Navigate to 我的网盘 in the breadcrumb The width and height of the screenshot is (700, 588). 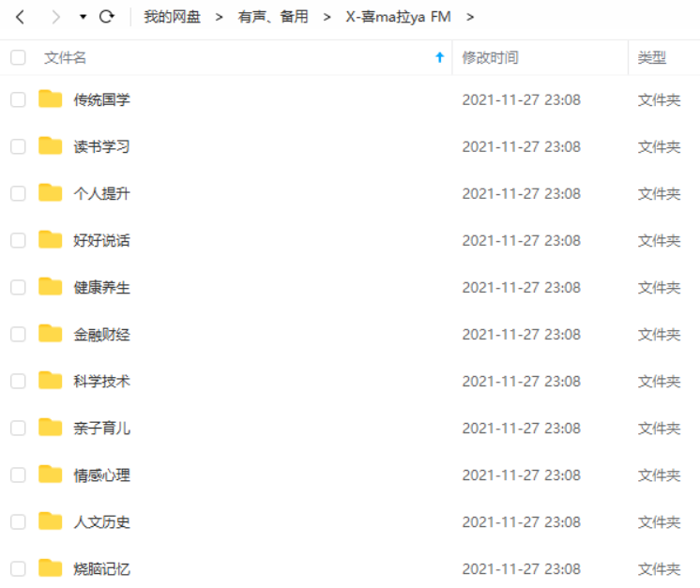pos(172,17)
